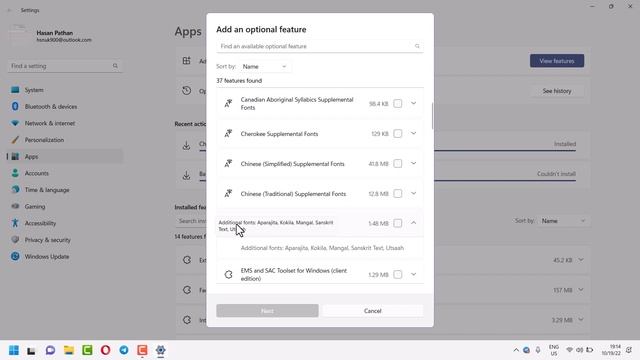640x360 pixels.
Task: Expand Chinese (Traditional) Supplemental Fonts details
Action: 413,193
